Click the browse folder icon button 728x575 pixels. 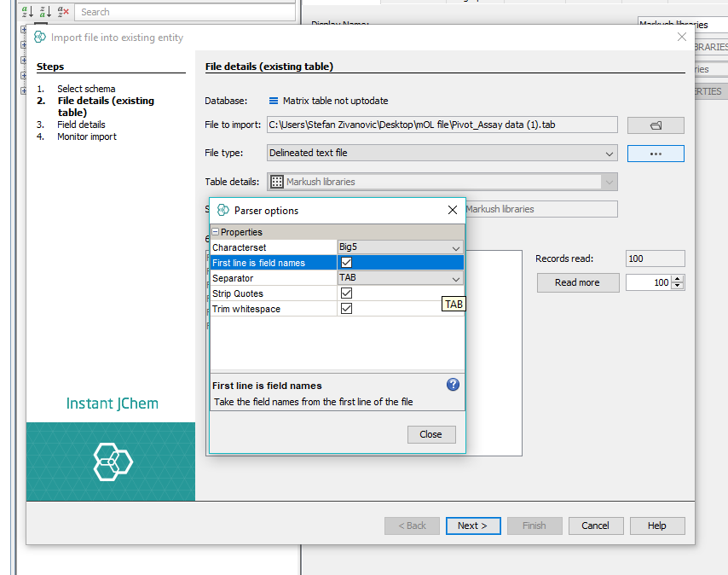[656, 125]
